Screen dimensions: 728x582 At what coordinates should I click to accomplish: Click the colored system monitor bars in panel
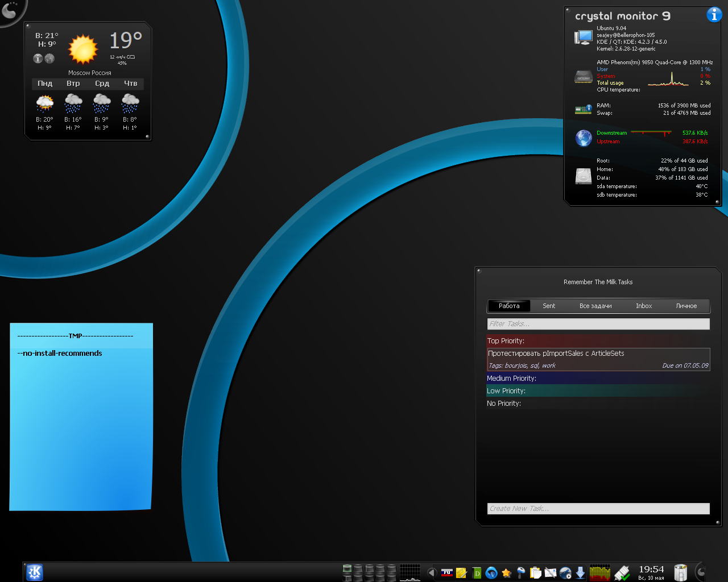tap(600, 572)
